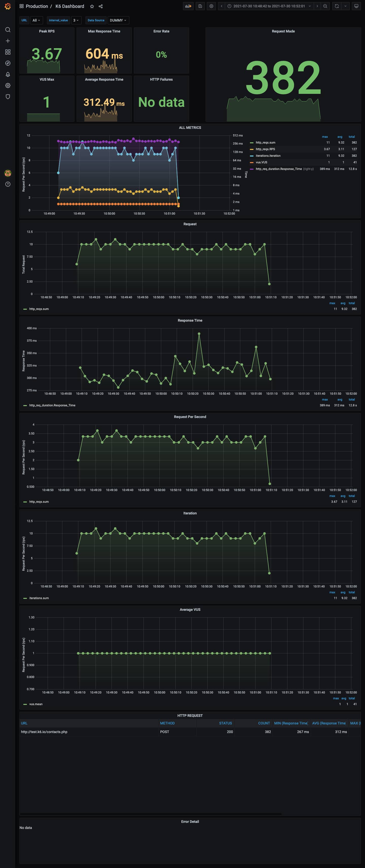Open the VUS Max panel menu

pyautogui.click(x=47, y=80)
